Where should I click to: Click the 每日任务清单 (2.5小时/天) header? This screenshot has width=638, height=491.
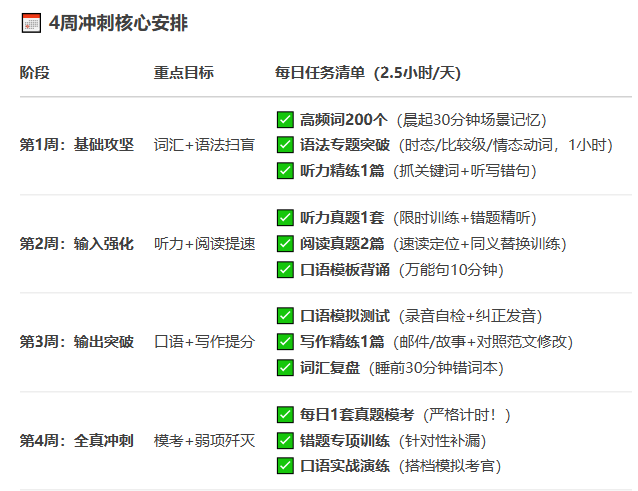368,73
